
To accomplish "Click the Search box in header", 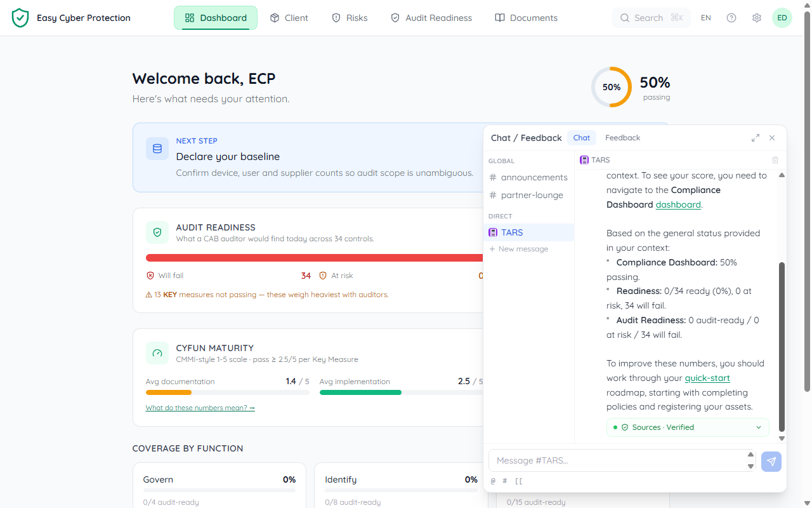I will click(652, 18).
